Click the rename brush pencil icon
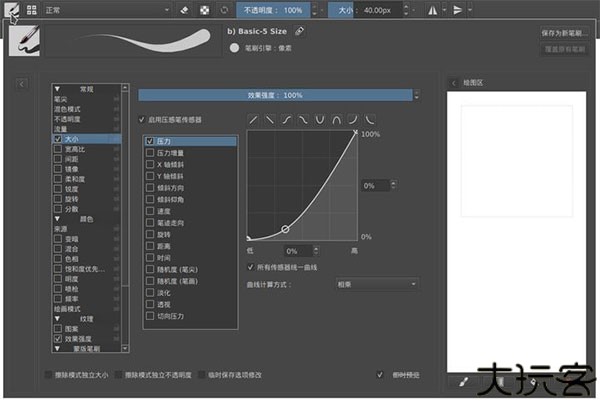 tap(300, 31)
